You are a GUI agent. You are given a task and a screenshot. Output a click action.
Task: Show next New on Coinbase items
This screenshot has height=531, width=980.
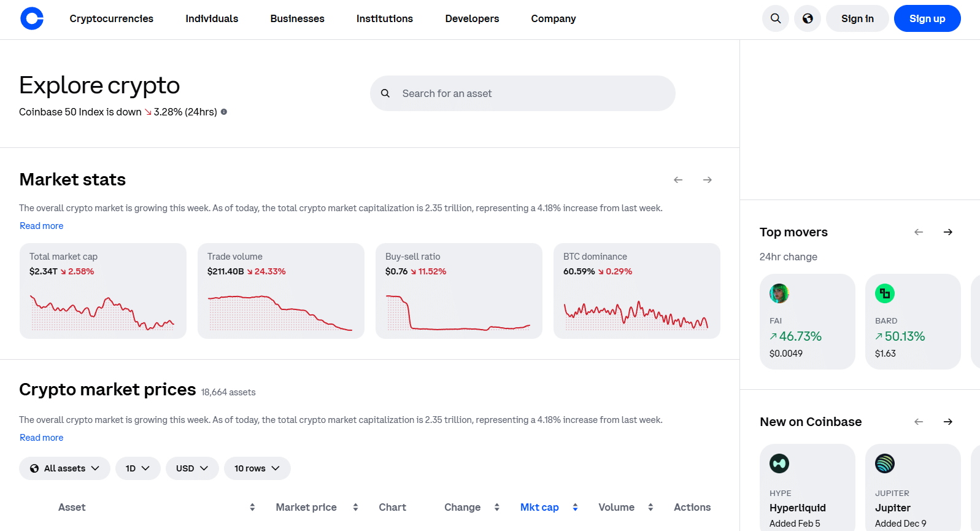point(948,422)
